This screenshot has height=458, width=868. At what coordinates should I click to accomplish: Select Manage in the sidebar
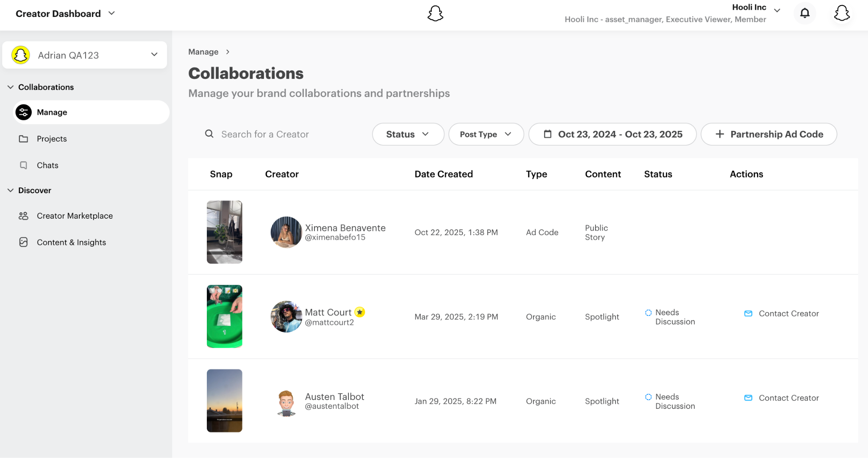tap(92, 112)
